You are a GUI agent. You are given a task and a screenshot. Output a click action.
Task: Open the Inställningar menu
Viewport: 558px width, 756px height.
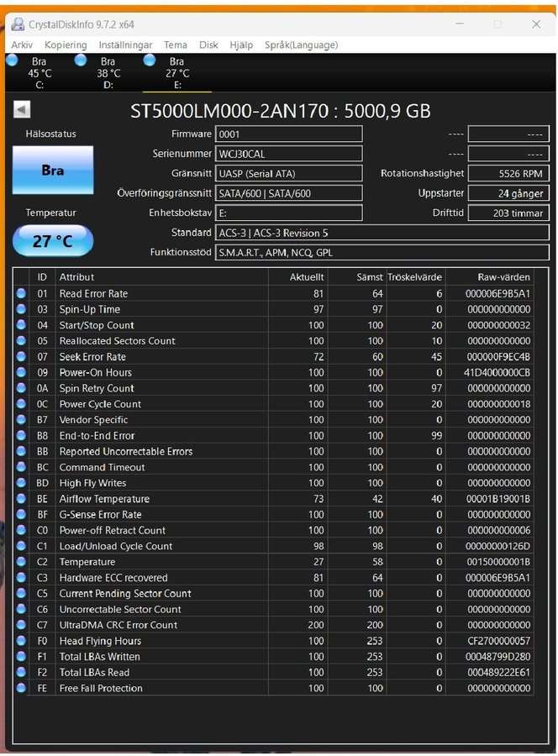125,45
